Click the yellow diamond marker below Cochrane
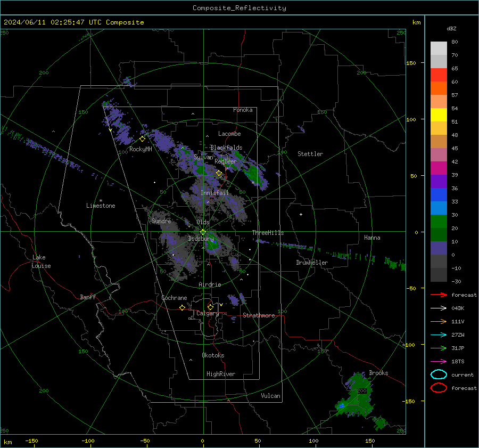479x448 pixels. pos(182,307)
